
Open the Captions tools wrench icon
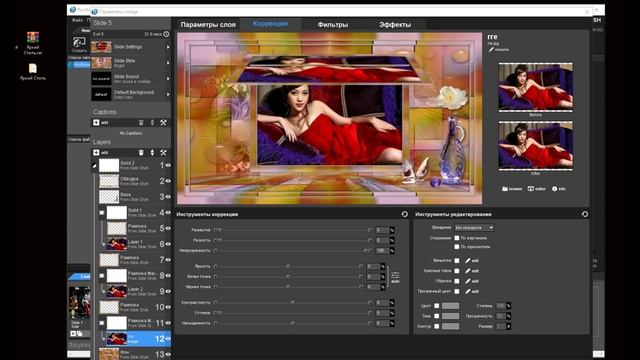163,122
